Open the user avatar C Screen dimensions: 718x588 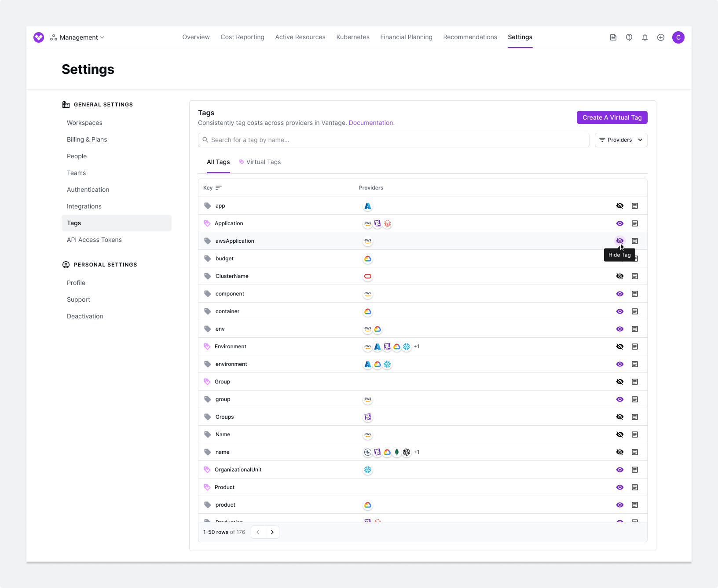point(678,37)
